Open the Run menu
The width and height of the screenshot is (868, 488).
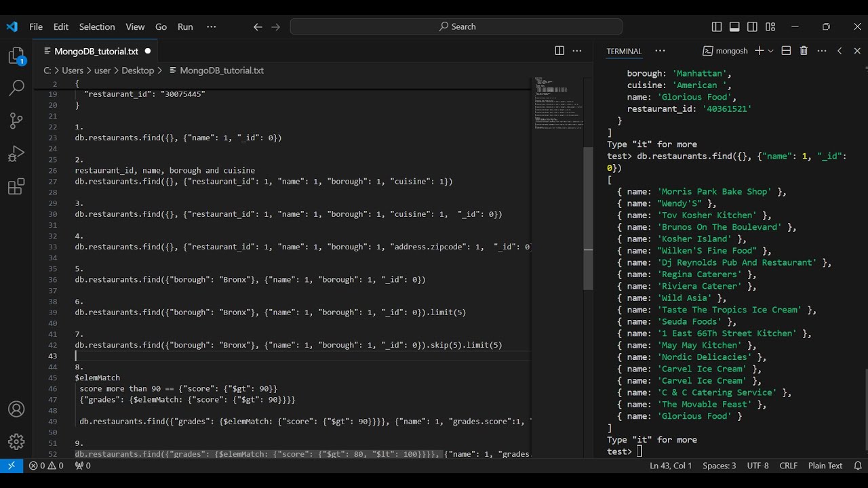click(x=185, y=26)
